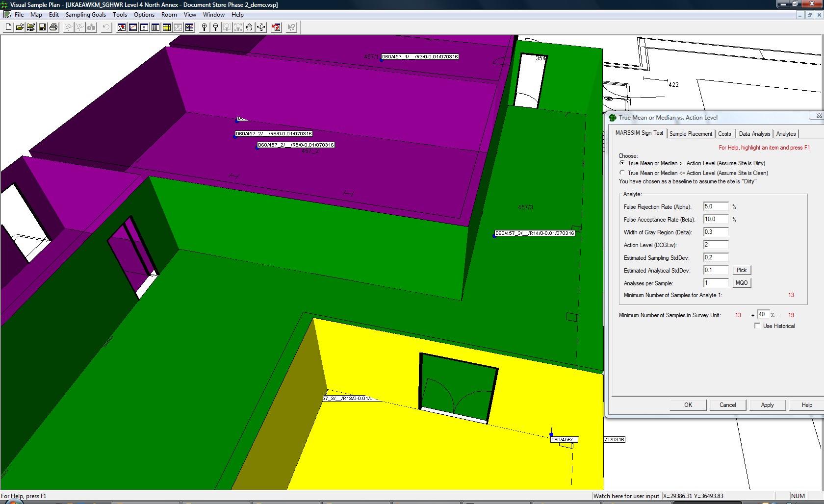The image size is (824, 504).
Task: Switch to the Sample Placement tab
Action: click(691, 134)
